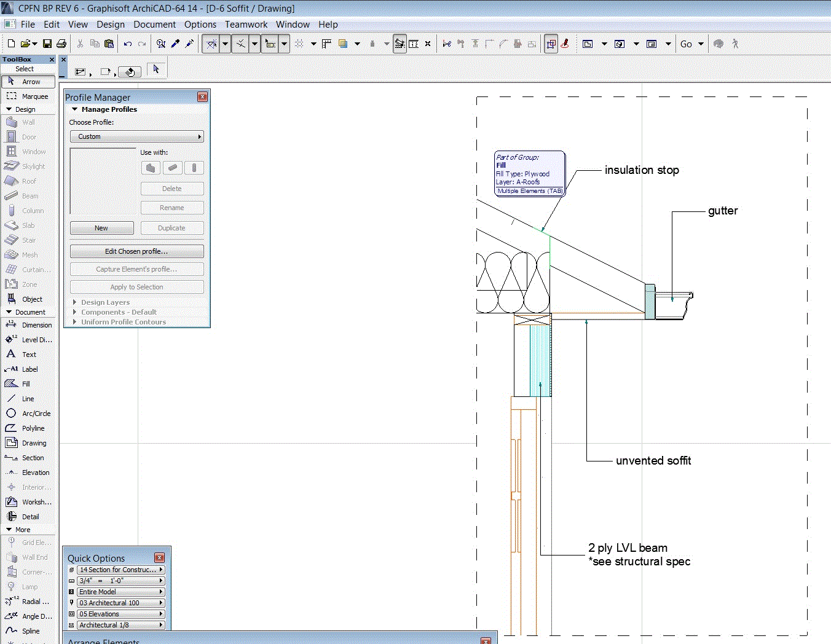Open the Zone tool

tap(28, 284)
